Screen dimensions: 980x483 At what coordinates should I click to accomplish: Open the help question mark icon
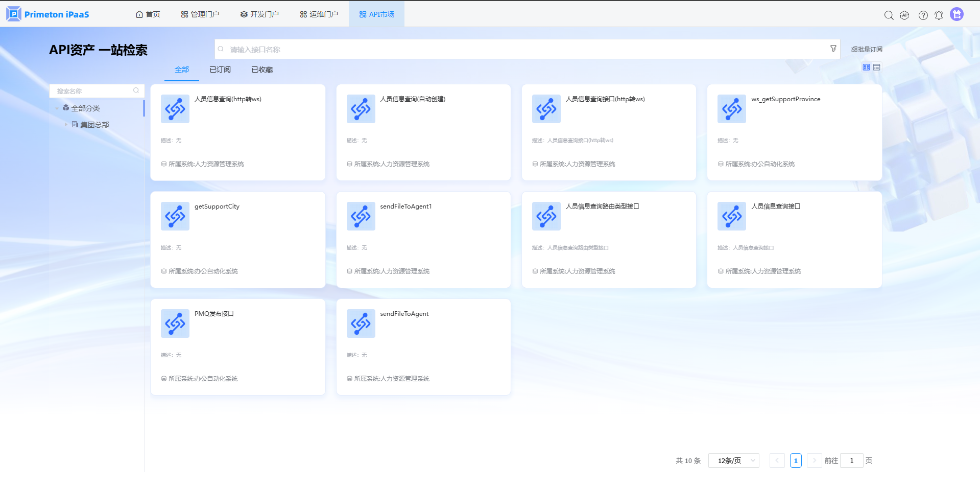(x=923, y=15)
